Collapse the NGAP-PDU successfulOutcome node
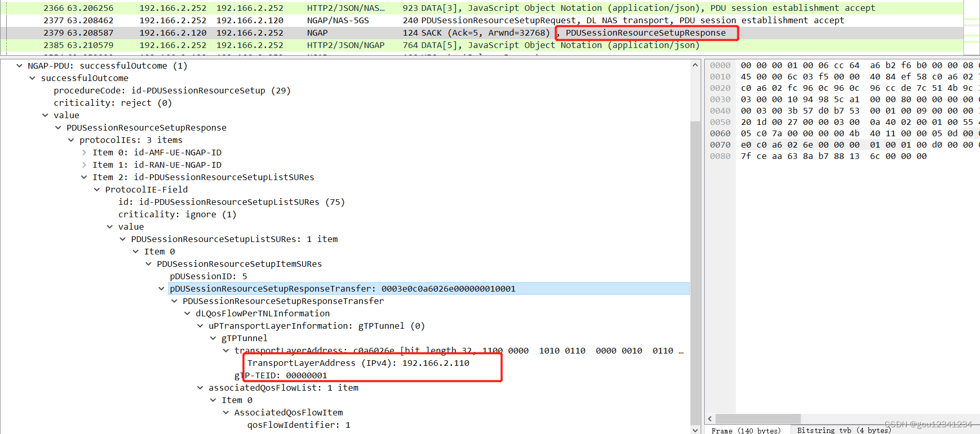The height and width of the screenshot is (434, 980). click(19, 66)
